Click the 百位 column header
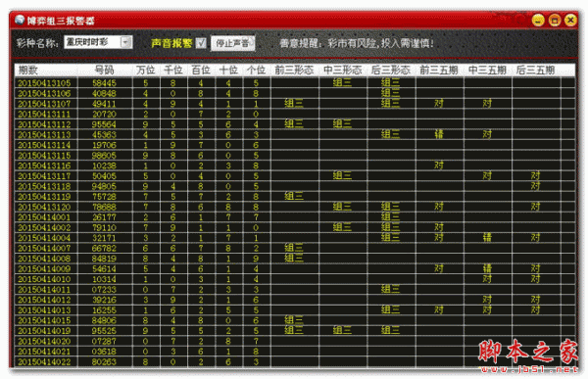 click(x=201, y=71)
